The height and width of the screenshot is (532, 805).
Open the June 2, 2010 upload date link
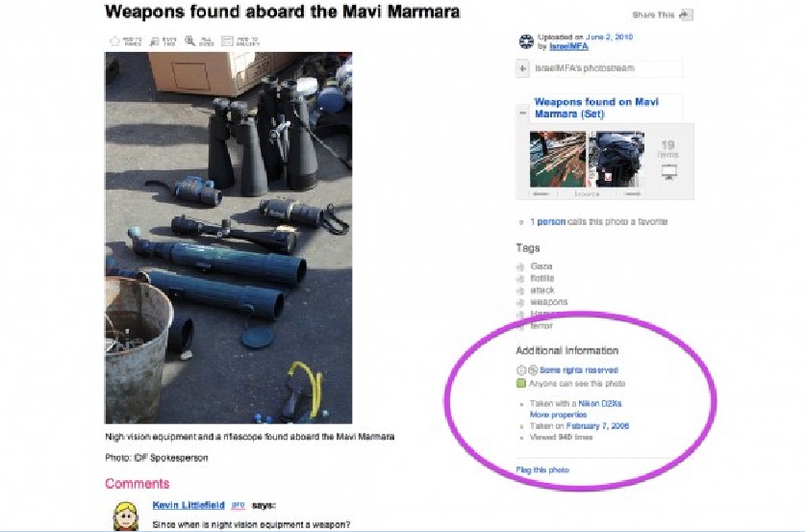pos(609,37)
